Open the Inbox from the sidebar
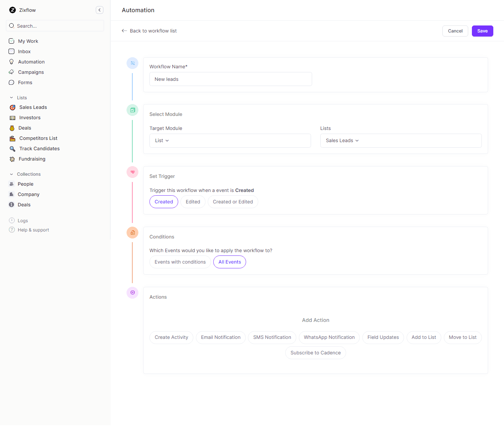This screenshot has width=504, height=426. tap(25, 51)
